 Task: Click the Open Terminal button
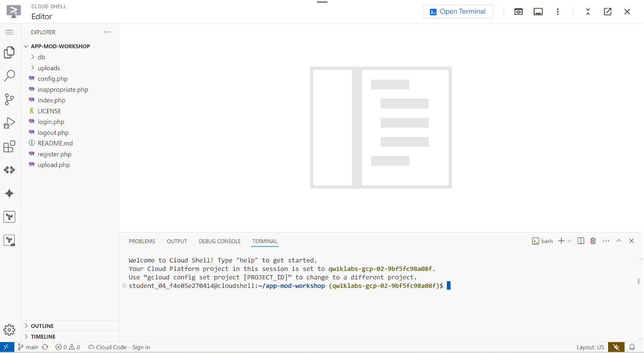[458, 12]
